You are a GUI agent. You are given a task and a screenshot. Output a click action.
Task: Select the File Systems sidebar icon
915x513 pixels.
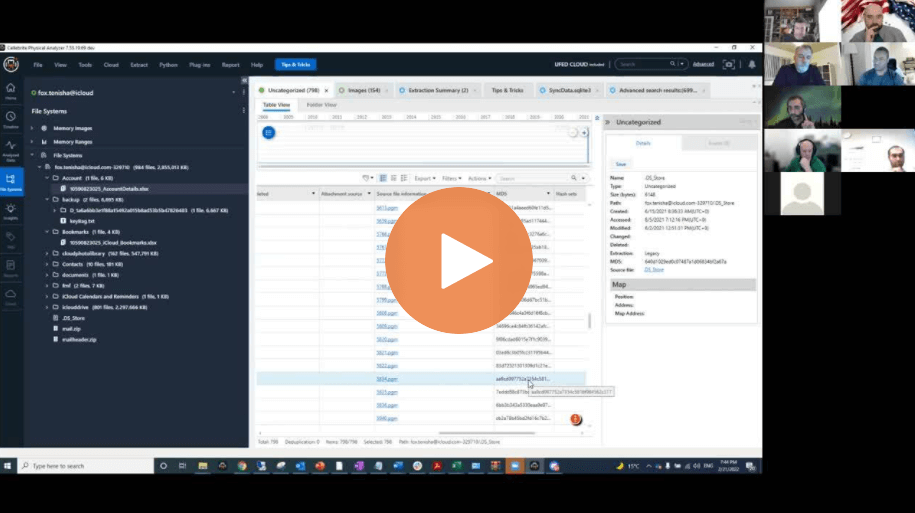pos(11,180)
